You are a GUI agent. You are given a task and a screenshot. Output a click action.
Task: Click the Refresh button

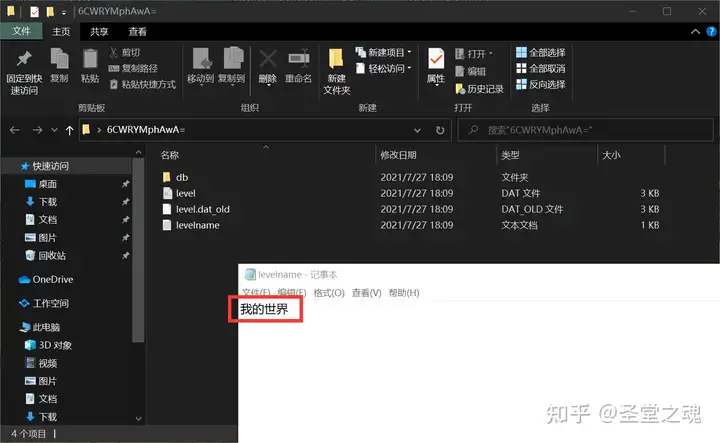(440, 130)
